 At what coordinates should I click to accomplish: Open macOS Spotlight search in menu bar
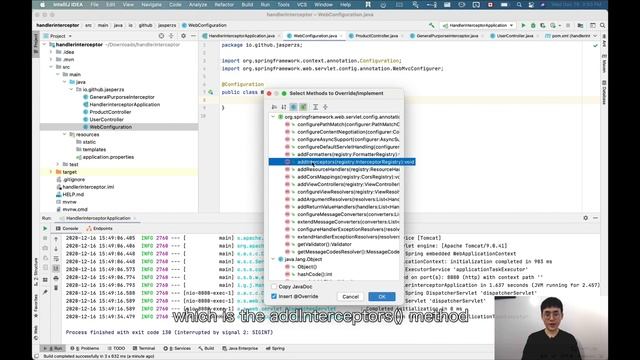click(519, 5)
